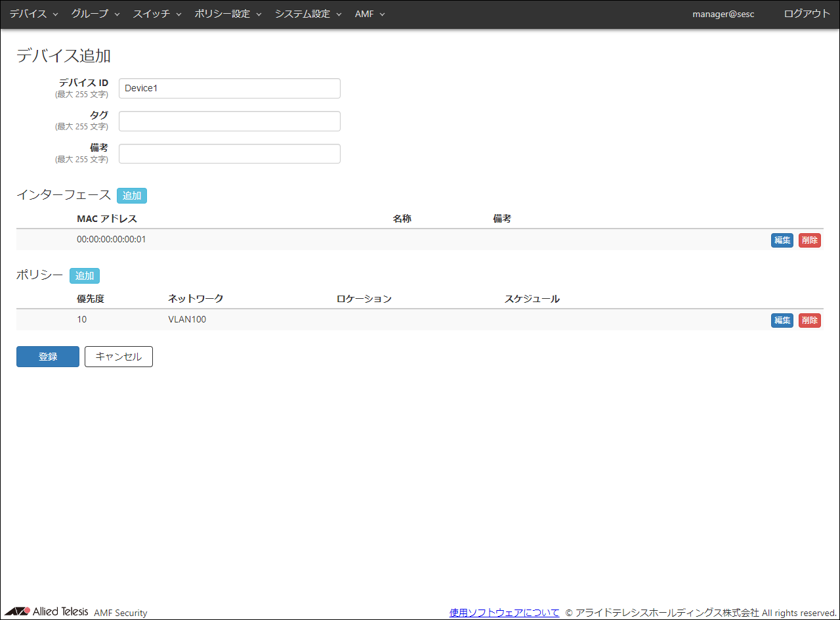Edit the VLAN100 policy row
Image resolution: width=840 pixels, height=620 pixels.
click(x=782, y=321)
